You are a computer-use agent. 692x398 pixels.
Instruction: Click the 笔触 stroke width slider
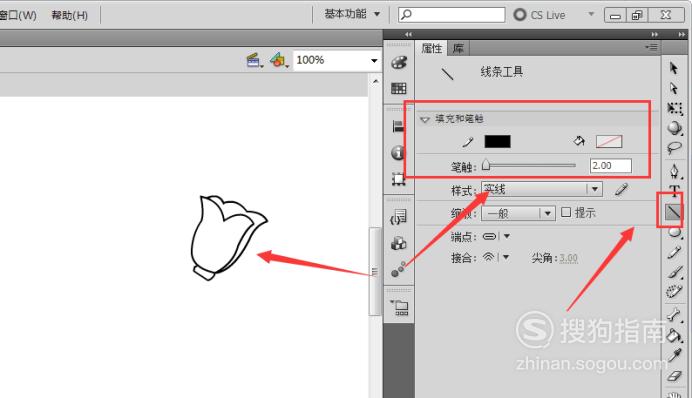coord(529,165)
